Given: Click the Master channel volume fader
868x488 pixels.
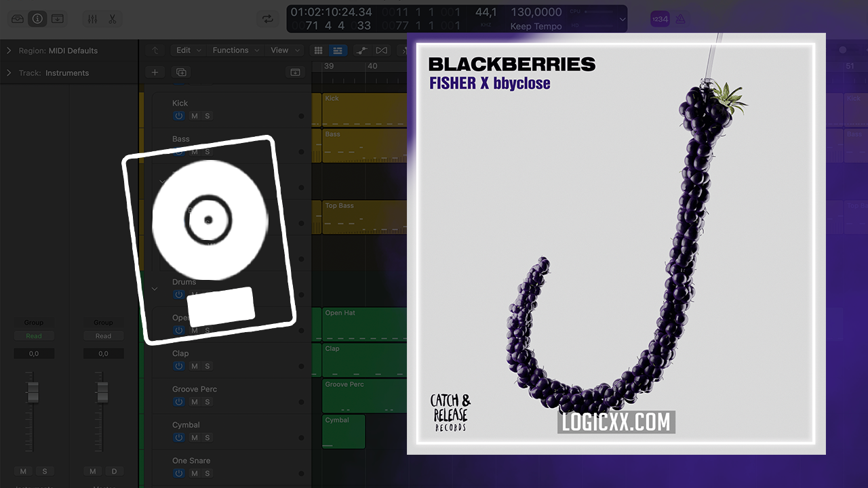Looking at the screenshot, I should pyautogui.click(x=102, y=391).
